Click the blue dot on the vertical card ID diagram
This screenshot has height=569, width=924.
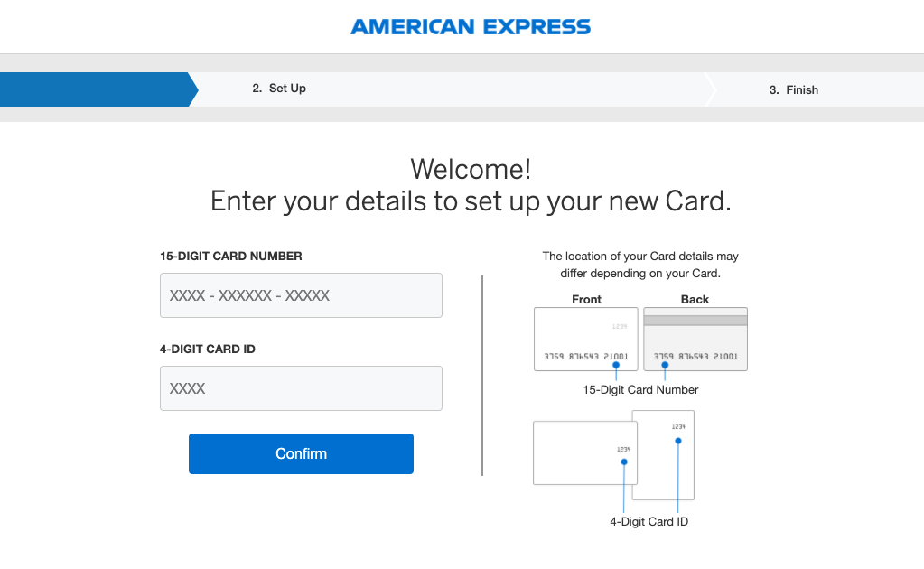point(677,440)
